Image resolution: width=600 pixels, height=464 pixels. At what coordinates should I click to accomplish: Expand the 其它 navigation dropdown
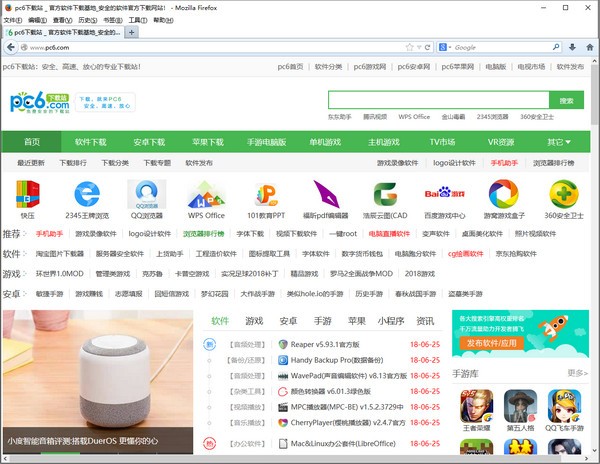(559, 142)
